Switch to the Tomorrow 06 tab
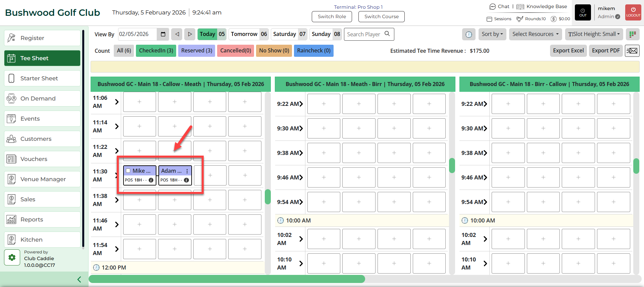Screen dimensions: 644x287 249,34
